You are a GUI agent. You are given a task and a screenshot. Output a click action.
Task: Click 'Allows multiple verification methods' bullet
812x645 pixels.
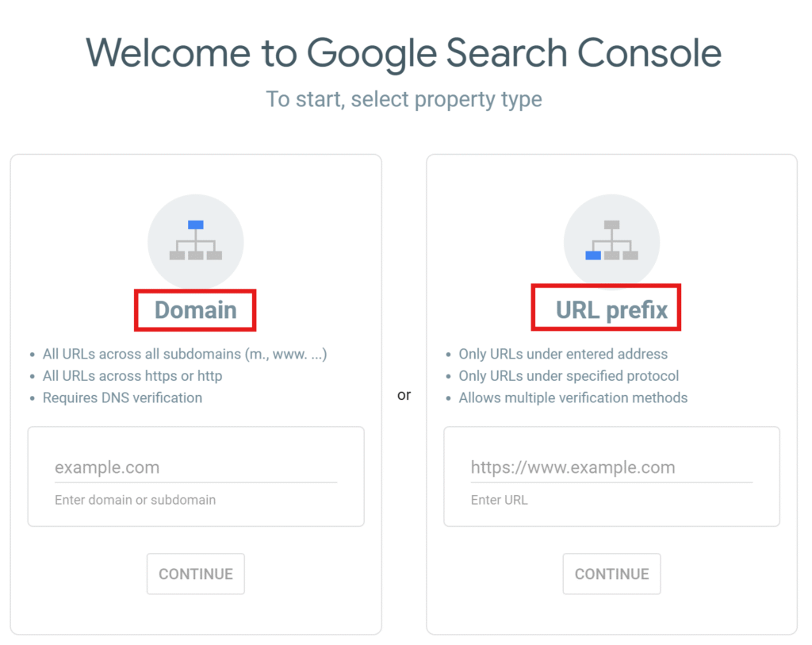(573, 397)
